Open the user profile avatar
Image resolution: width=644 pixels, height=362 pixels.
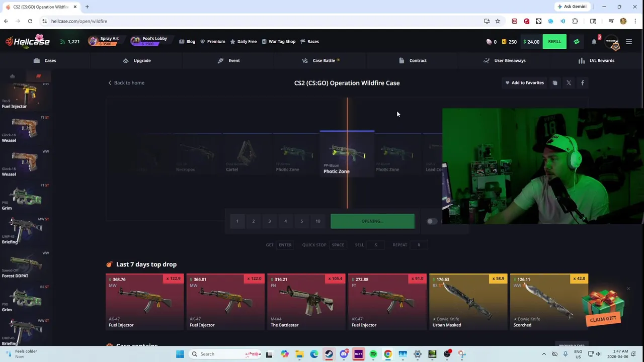click(612, 42)
